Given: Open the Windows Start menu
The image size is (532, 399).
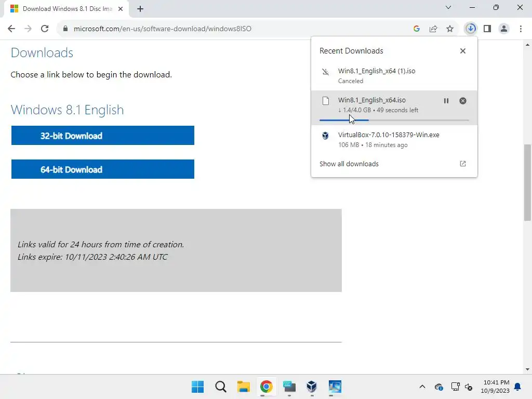Looking at the screenshot, I should [197, 387].
